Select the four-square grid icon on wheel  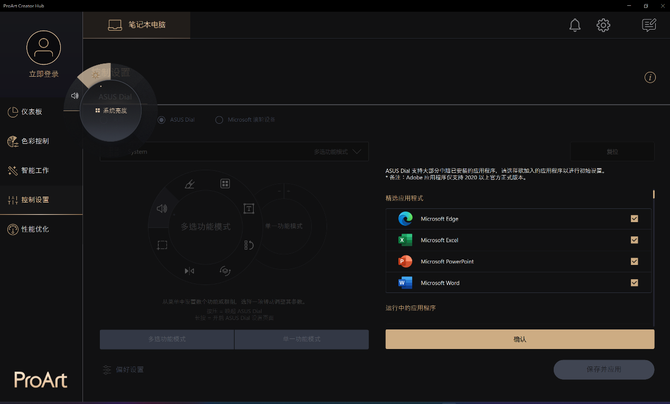click(x=225, y=184)
